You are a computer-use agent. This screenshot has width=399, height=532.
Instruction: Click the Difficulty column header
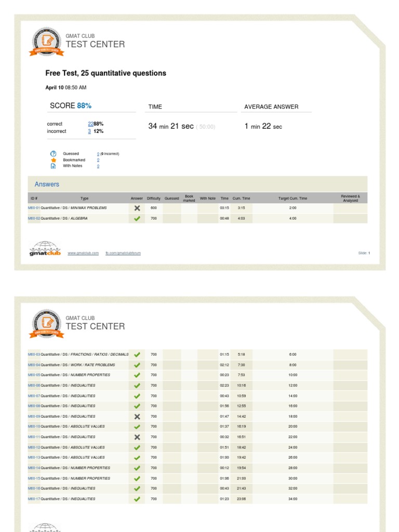click(154, 198)
